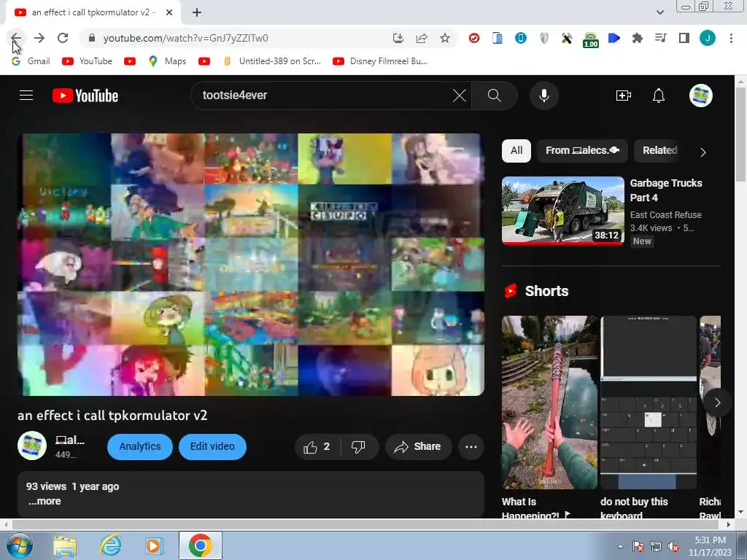Open Windows Media Player from taskbar
This screenshot has width=747, height=560.
[x=155, y=545]
